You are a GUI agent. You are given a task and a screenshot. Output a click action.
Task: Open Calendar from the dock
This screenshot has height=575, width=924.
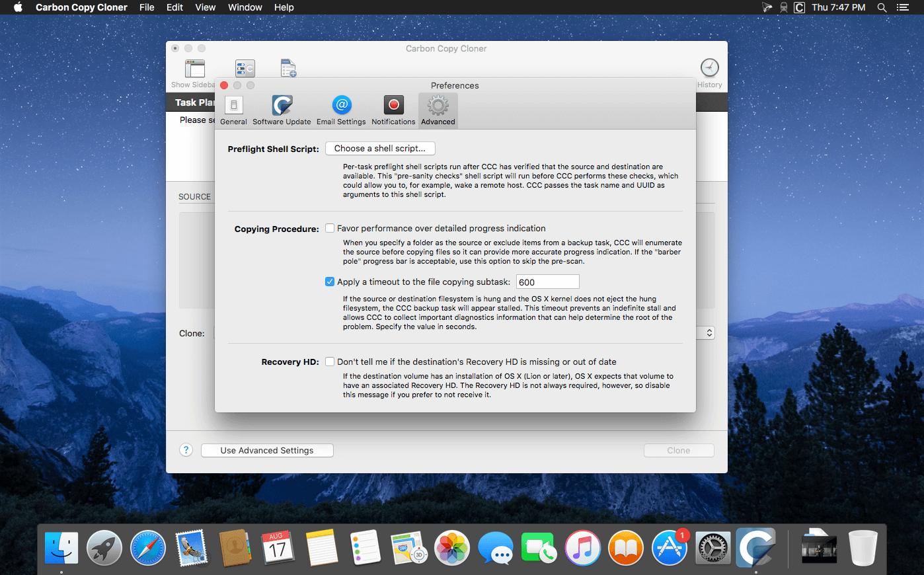[x=278, y=548]
